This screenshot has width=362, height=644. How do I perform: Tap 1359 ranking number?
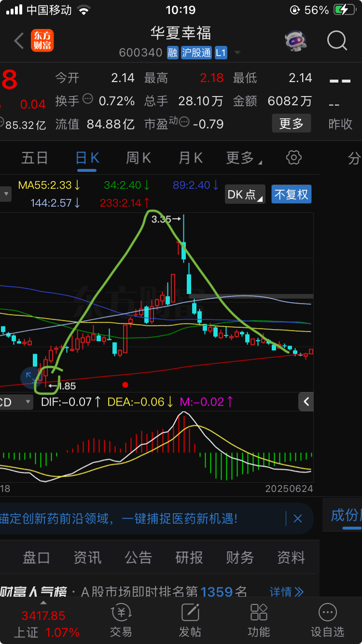tap(217, 592)
